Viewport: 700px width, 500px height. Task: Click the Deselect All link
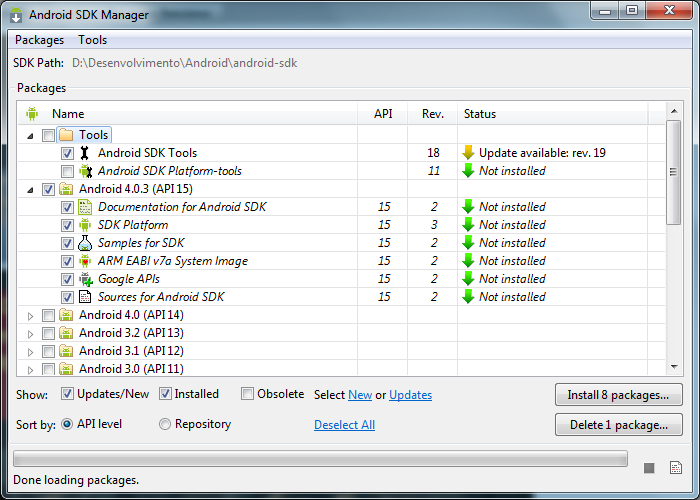click(344, 425)
